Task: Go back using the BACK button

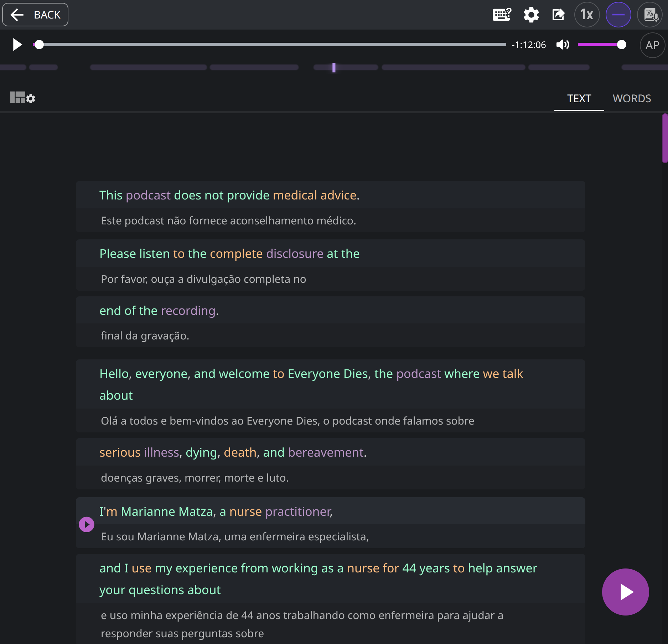Action: pyautogui.click(x=35, y=15)
